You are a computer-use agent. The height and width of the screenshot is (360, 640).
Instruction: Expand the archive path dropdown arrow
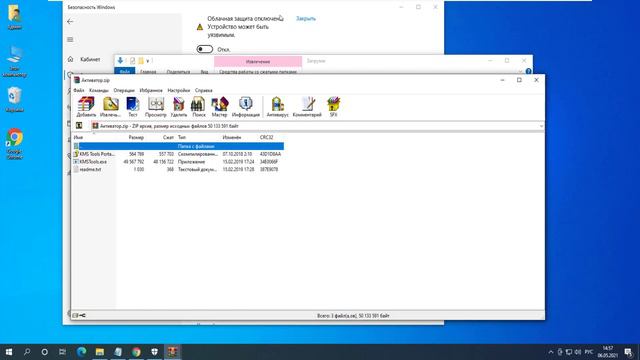click(541, 126)
